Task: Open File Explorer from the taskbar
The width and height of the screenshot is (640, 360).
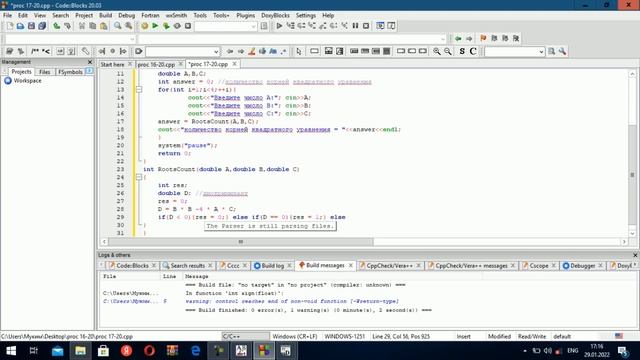Action: [x=80, y=351]
